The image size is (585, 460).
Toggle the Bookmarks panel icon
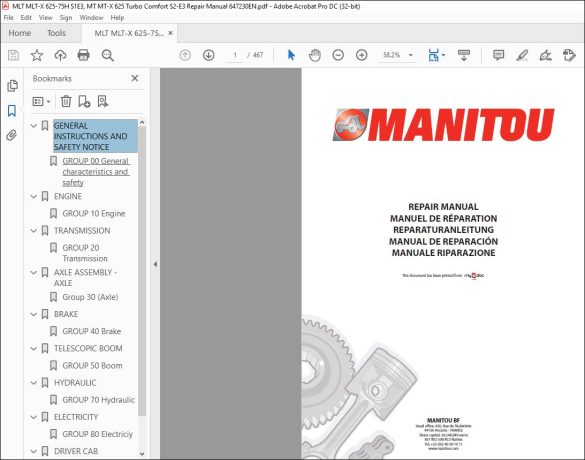(x=12, y=110)
